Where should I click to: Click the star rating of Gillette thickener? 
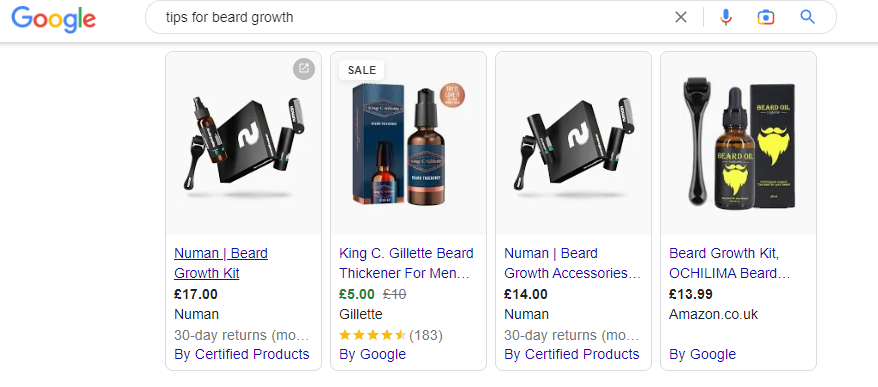(x=372, y=335)
